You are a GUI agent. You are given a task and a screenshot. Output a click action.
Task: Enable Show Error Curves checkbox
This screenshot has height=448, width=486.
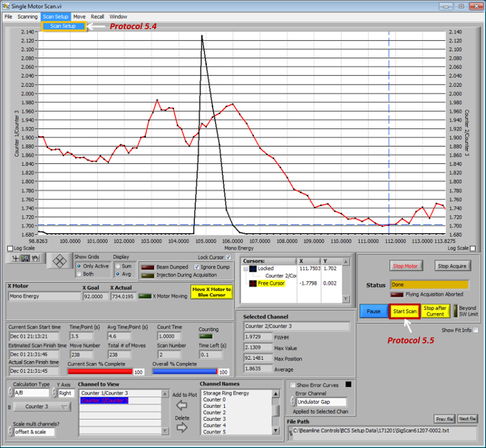[293, 384]
